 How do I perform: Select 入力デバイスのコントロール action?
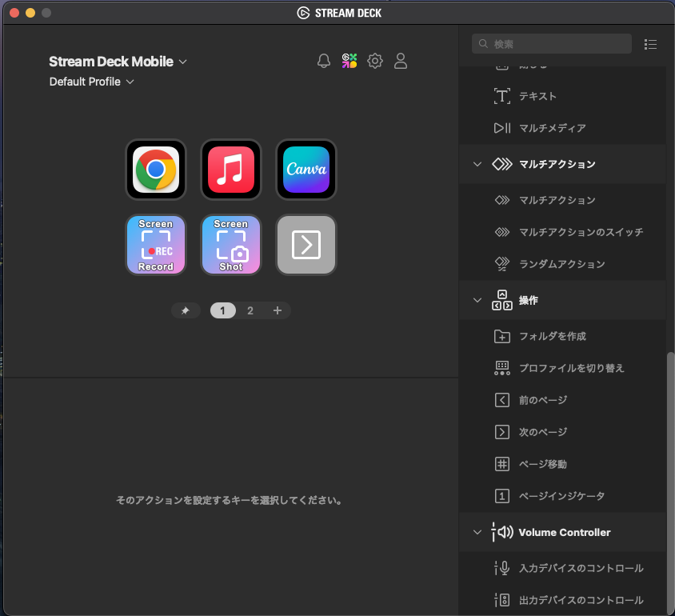pos(562,568)
